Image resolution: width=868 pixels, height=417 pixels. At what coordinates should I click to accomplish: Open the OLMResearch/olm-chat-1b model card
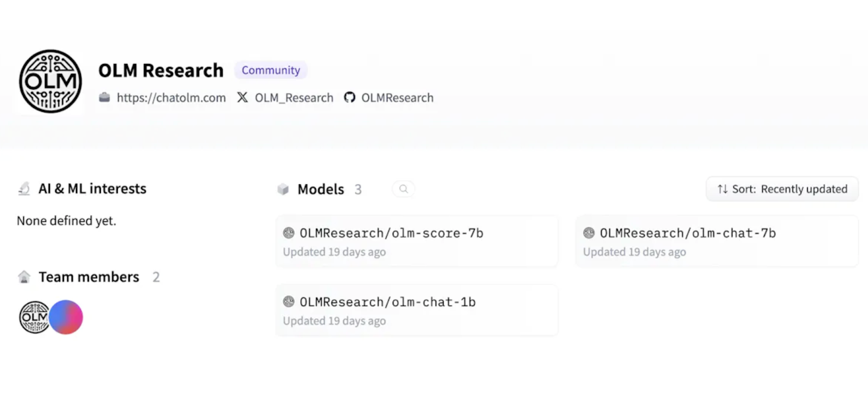pos(417,310)
